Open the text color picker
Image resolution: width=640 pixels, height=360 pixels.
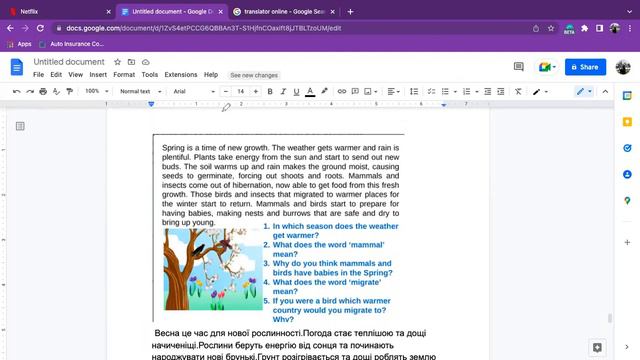tap(310, 91)
